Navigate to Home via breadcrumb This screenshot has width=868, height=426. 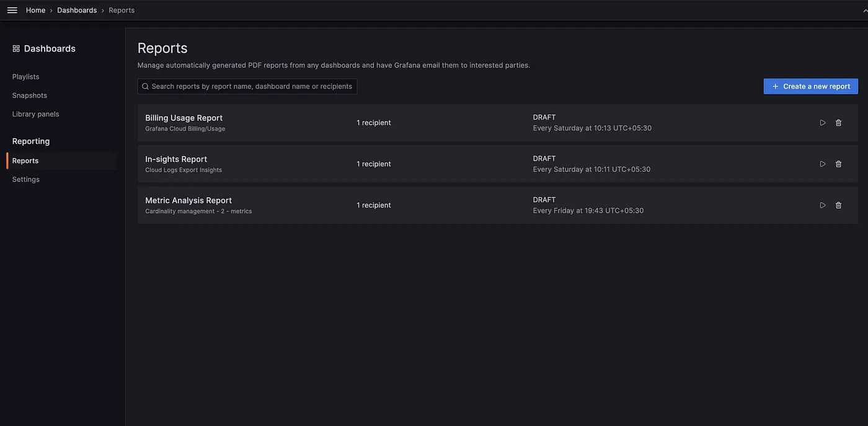pos(36,10)
